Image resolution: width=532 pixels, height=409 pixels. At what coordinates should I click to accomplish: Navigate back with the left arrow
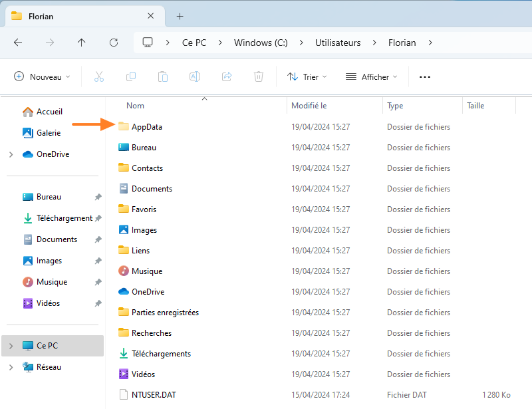click(18, 43)
